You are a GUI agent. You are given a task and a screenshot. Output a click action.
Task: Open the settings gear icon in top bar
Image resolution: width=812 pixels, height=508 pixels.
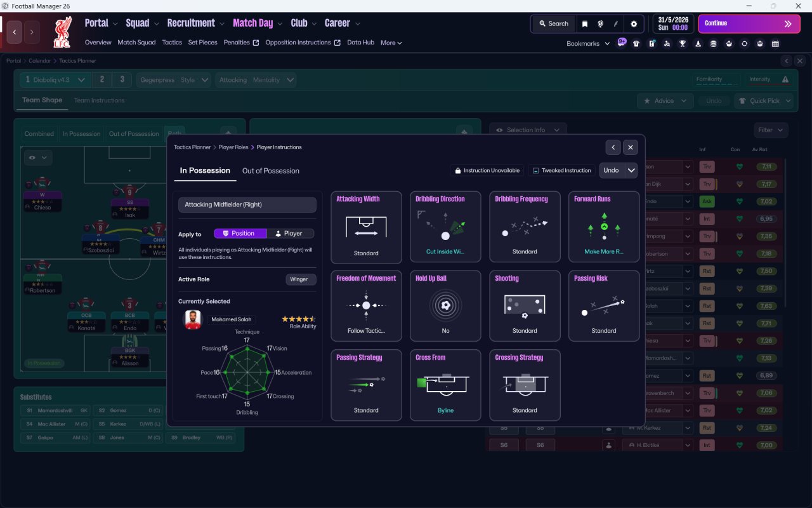(634, 23)
